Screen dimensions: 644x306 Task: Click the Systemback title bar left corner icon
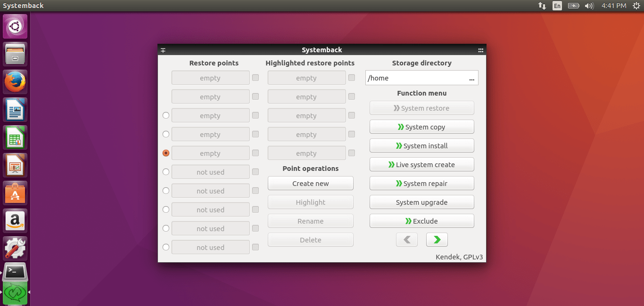[x=163, y=50]
